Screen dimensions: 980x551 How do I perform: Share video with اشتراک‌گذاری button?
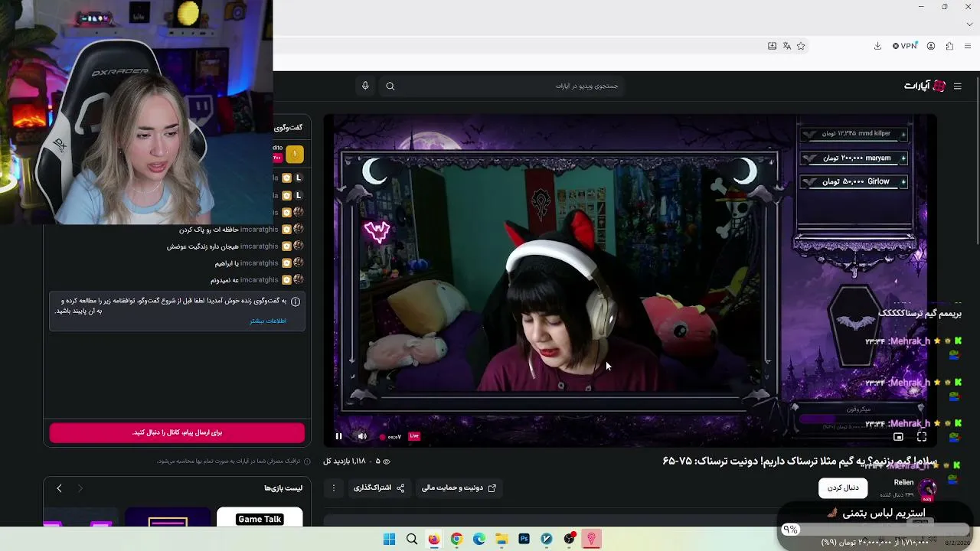tap(379, 487)
